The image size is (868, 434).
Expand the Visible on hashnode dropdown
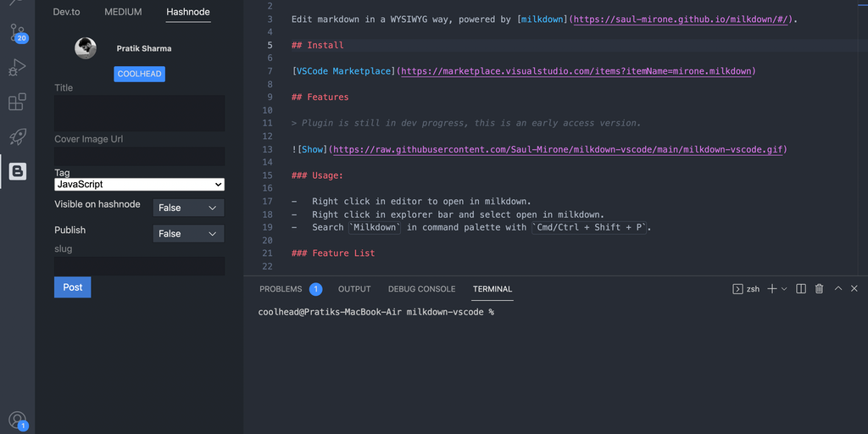click(x=188, y=208)
